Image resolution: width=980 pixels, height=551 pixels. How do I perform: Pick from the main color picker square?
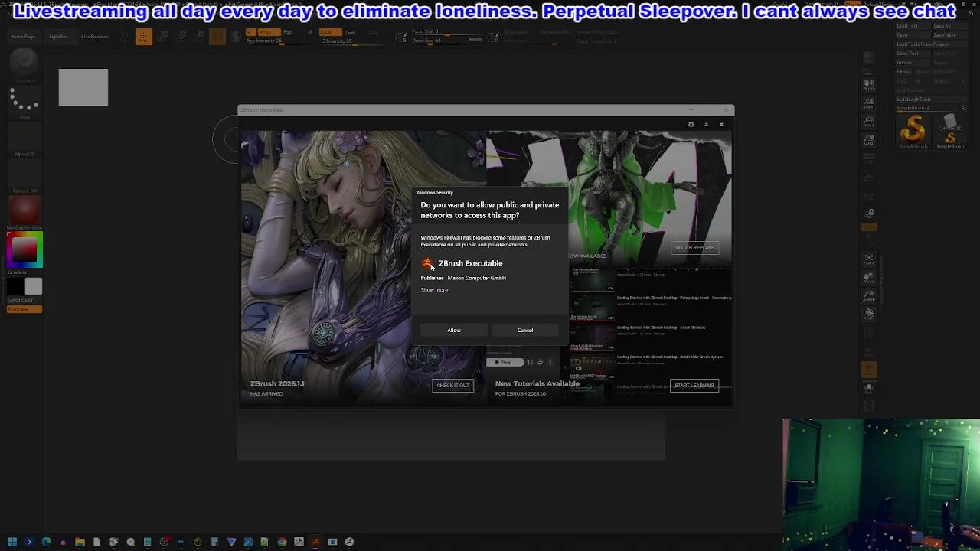[x=24, y=250]
